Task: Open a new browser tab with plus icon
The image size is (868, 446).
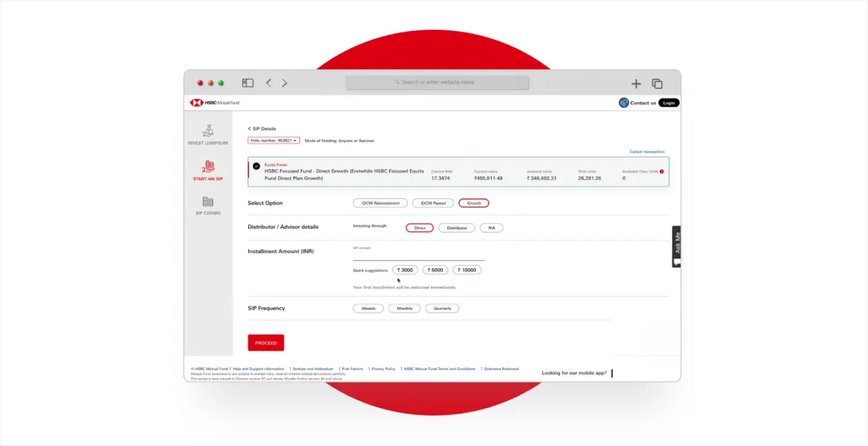Action: point(636,84)
